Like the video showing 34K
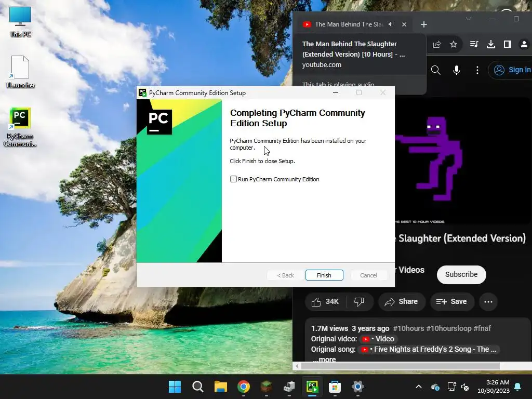 [x=326, y=302]
